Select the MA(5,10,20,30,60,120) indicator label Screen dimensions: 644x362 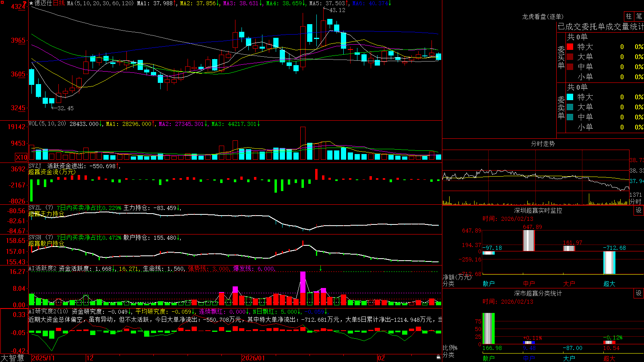(100, 3)
